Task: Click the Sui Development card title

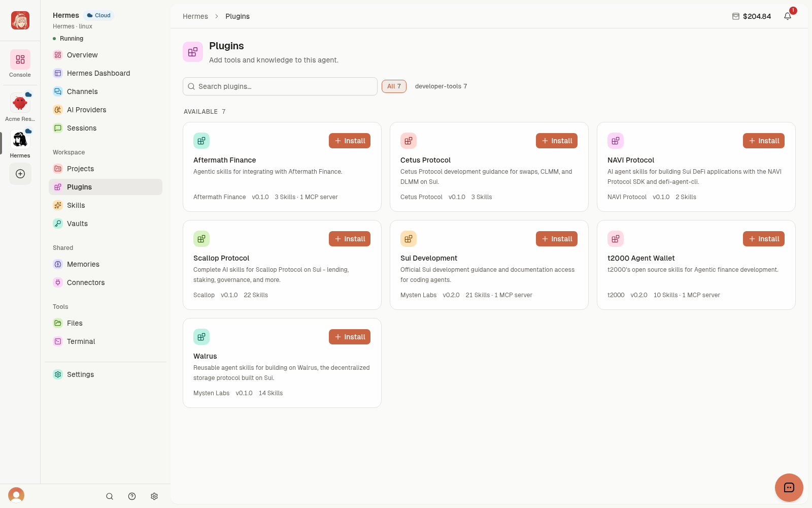Action: coord(429,258)
